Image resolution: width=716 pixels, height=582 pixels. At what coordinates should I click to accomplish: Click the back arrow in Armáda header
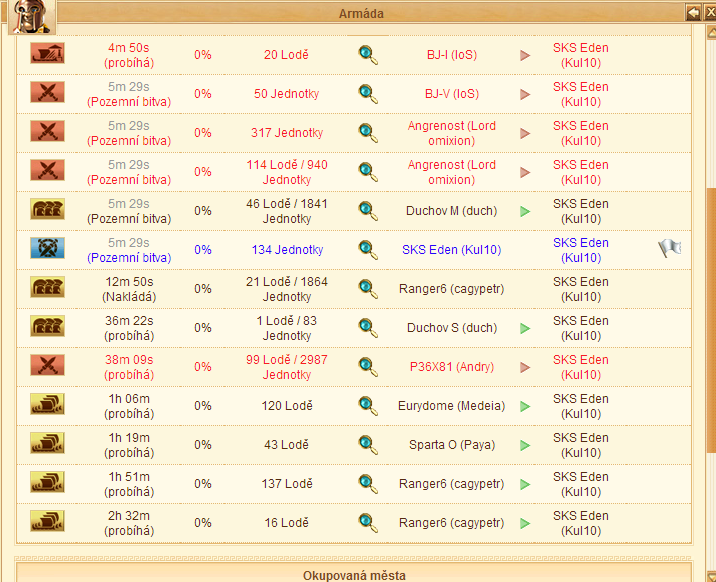coord(693,13)
